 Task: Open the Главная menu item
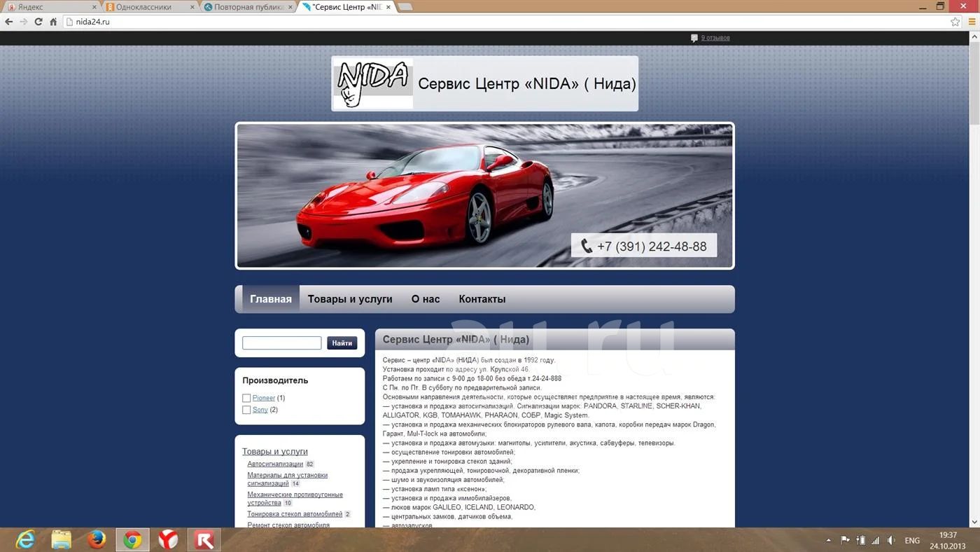point(271,299)
